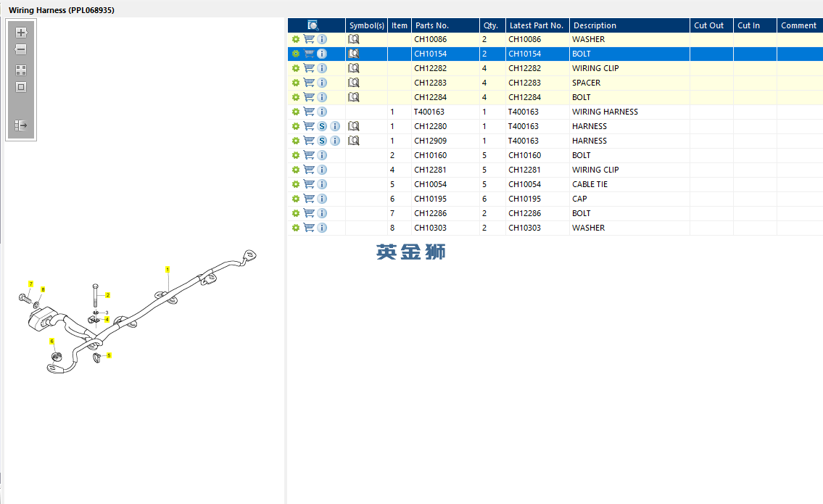The image size is (823, 504).
Task: Sort by the Description column header
Action: tap(629, 25)
